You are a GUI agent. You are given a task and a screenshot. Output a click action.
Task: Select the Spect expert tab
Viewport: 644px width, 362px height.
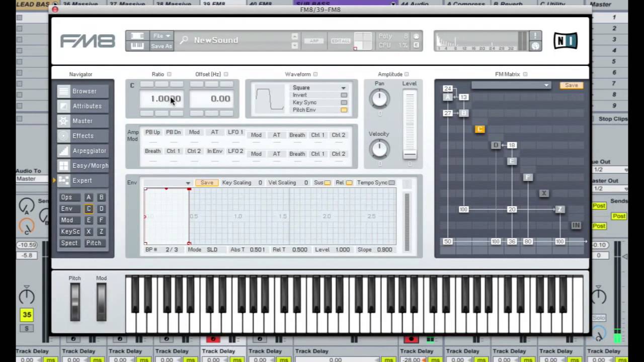[69, 243]
